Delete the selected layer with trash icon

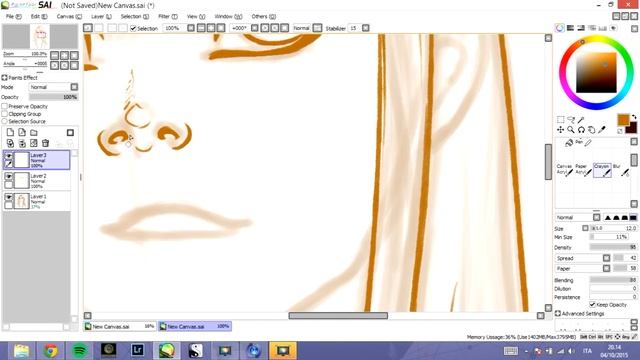click(46, 143)
